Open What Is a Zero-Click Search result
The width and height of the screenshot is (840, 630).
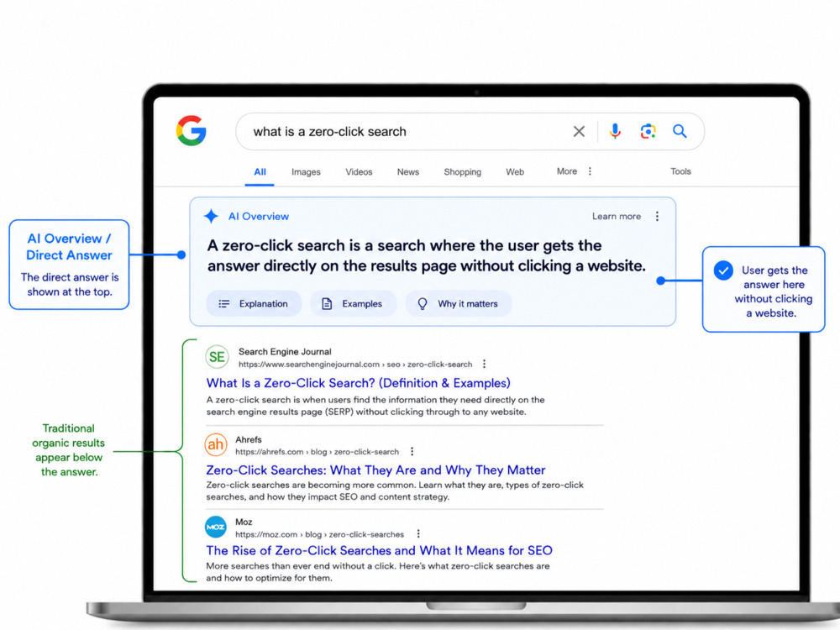359,383
